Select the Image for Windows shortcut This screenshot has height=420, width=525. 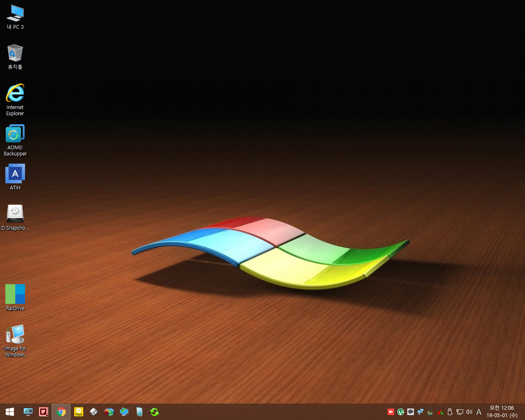pyautogui.click(x=15, y=341)
